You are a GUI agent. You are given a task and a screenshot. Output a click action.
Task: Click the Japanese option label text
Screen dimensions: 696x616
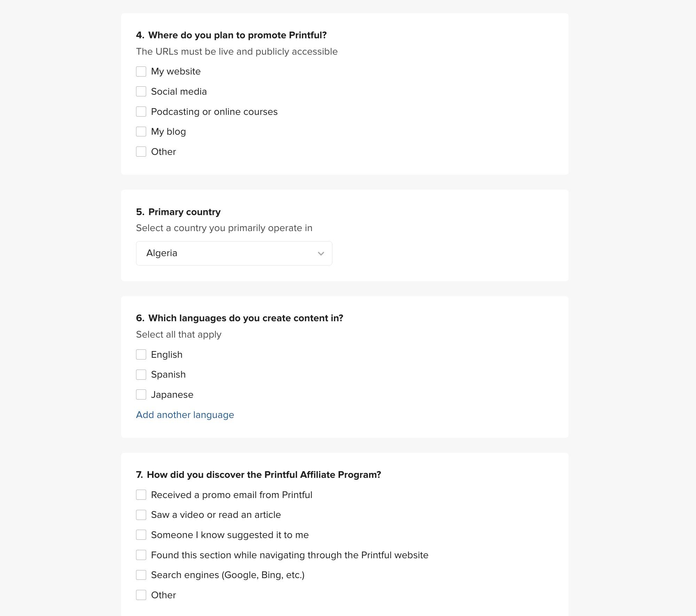coord(172,395)
